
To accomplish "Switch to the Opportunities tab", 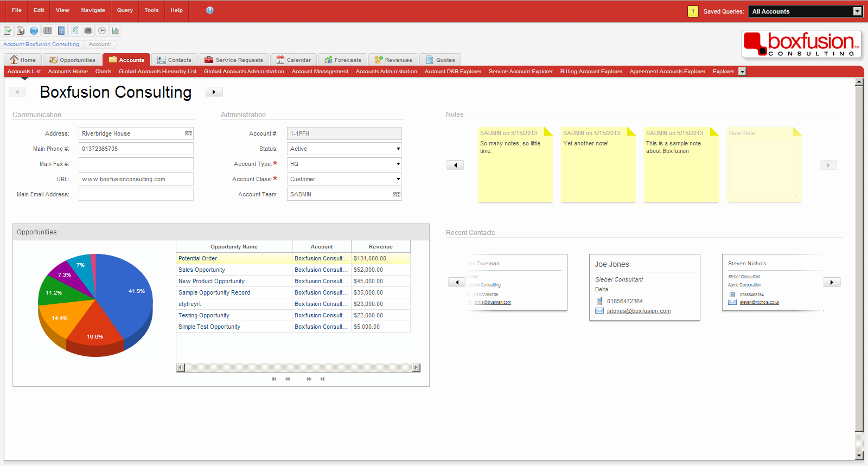I will (x=72, y=60).
